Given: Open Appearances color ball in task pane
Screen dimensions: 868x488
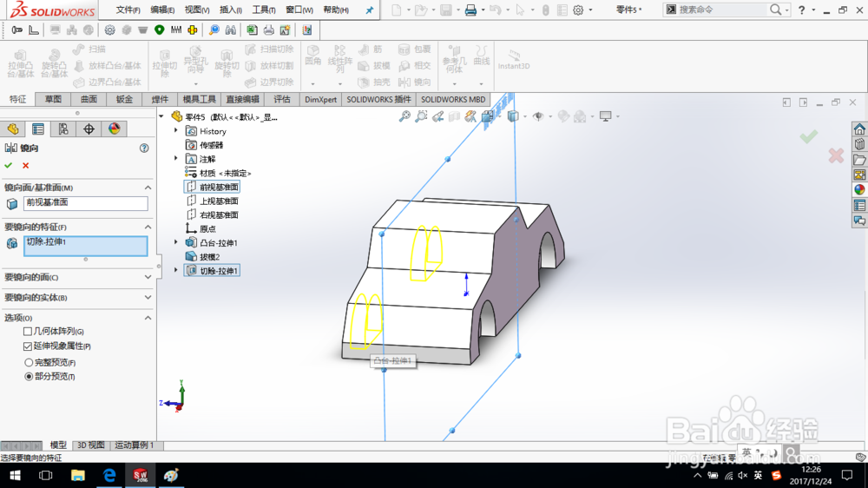Looking at the screenshot, I should tap(859, 189).
